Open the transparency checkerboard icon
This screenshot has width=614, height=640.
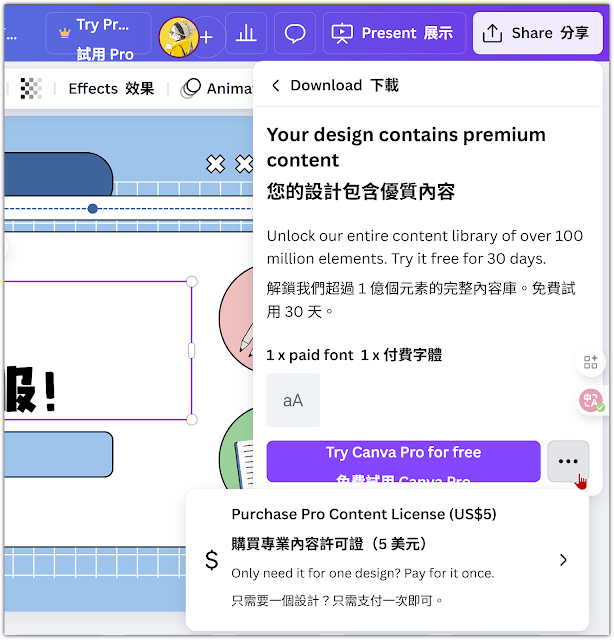[31, 88]
